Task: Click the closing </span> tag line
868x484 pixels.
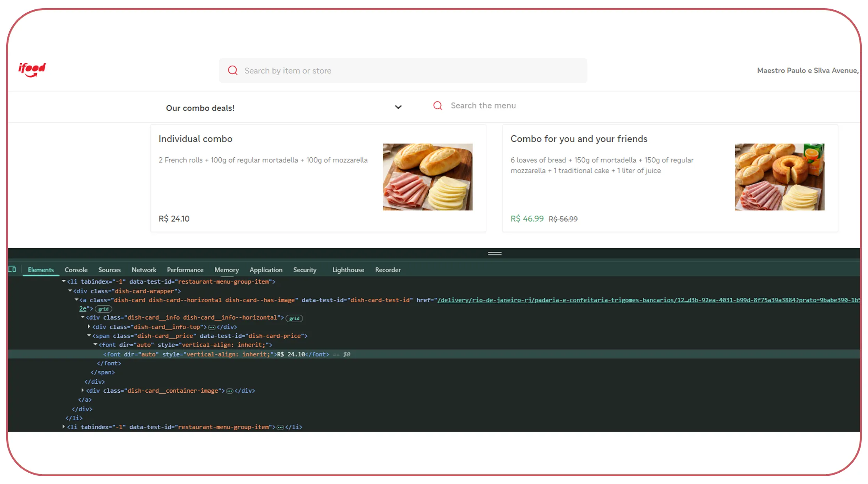Action: (103, 372)
